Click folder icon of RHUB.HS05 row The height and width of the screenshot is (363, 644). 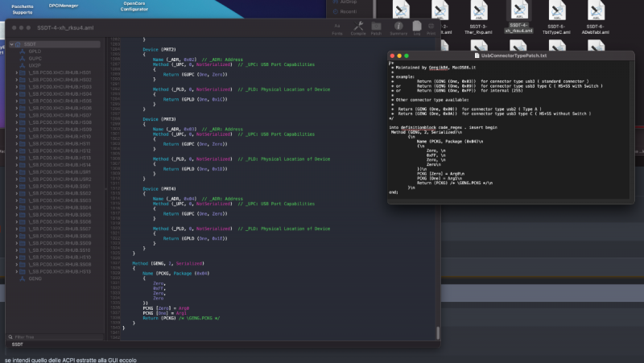tap(23, 101)
